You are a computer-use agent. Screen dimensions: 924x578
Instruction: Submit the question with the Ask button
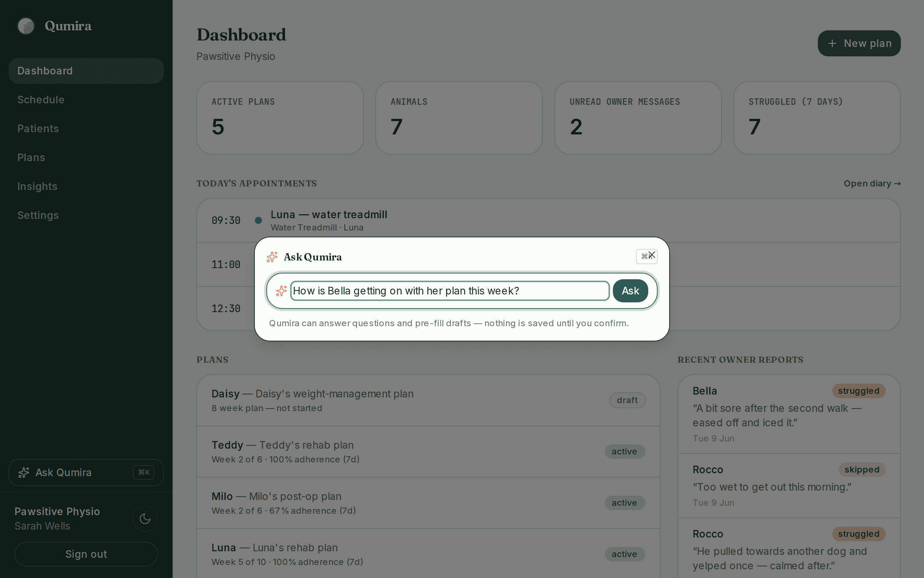(631, 291)
